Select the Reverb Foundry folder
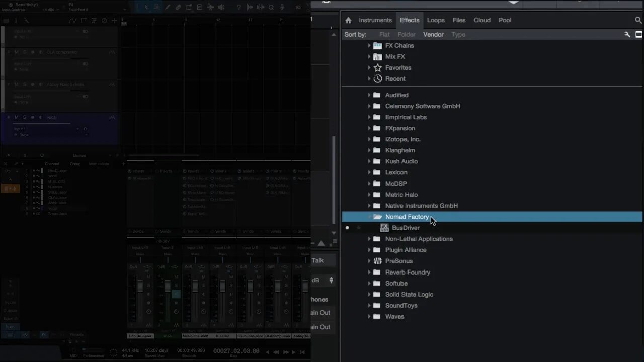The image size is (644, 362). tap(408, 272)
